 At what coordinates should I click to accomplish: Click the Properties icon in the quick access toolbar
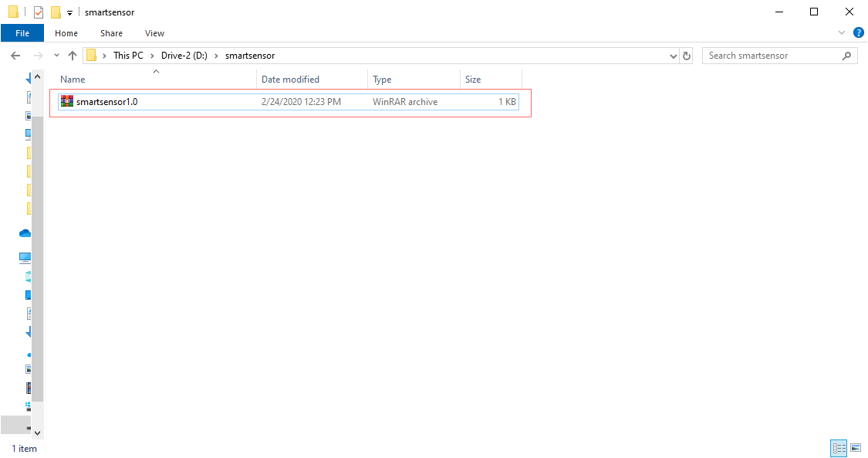pyautogui.click(x=39, y=12)
